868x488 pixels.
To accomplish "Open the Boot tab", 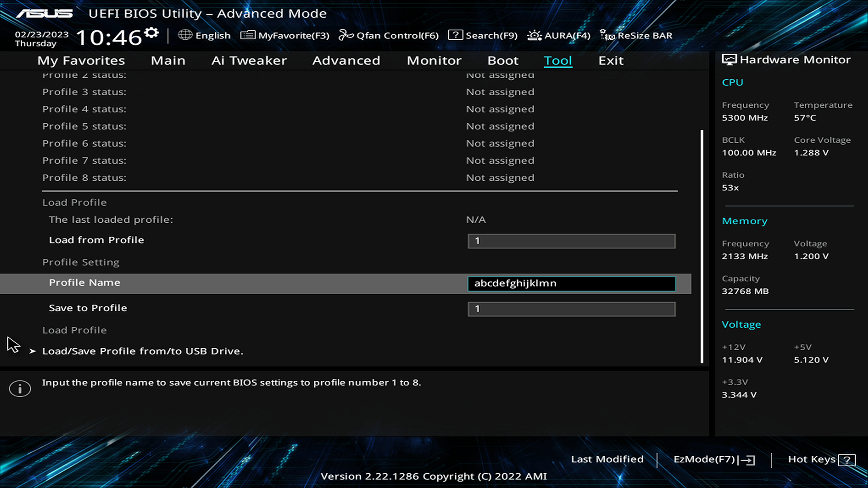I will [503, 61].
